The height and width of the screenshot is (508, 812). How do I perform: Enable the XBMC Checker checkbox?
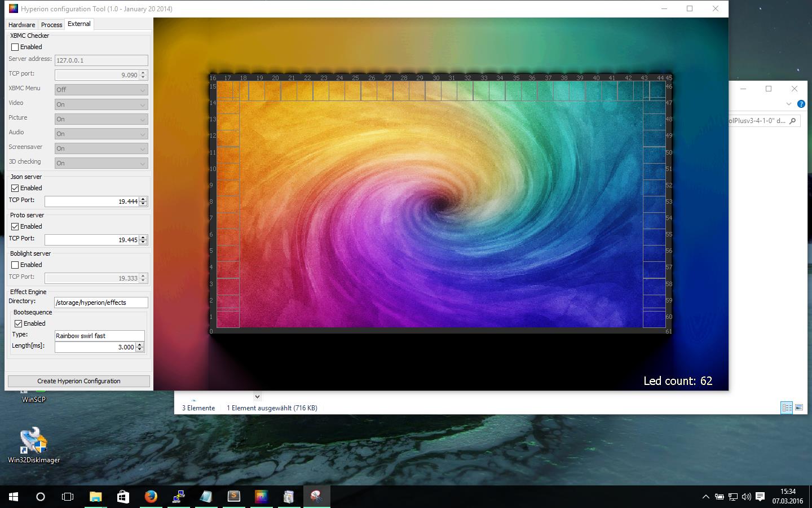(x=15, y=47)
